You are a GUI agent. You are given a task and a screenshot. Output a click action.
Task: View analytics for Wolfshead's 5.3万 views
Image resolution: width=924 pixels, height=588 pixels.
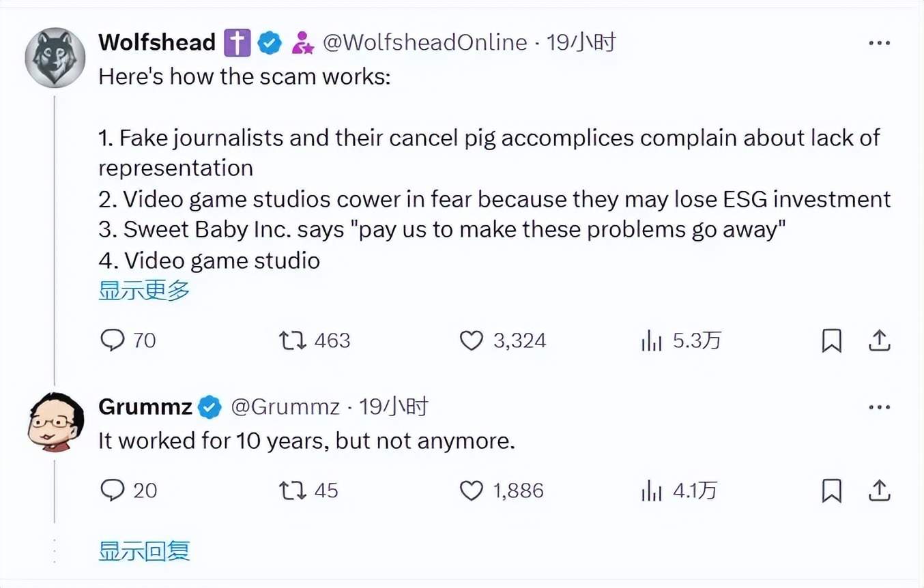[x=652, y=340]
